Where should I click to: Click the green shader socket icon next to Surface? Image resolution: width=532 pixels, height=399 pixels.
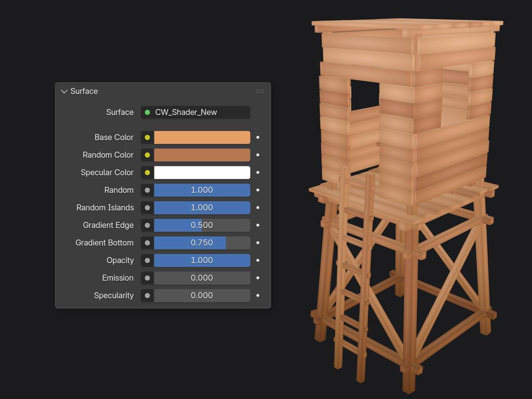147,112
